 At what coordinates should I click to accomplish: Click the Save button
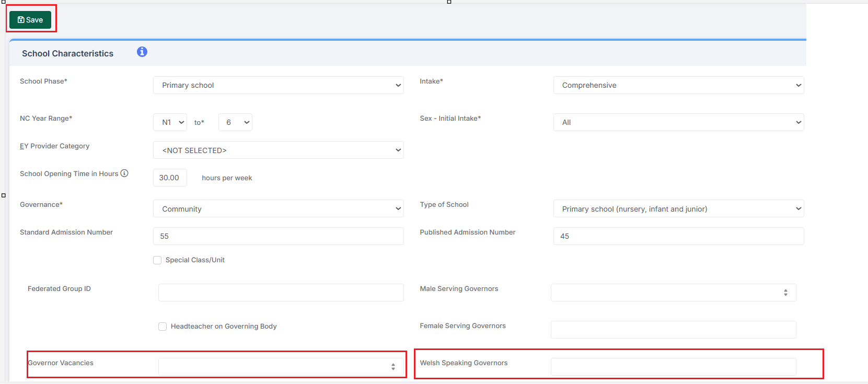point(30,20)
